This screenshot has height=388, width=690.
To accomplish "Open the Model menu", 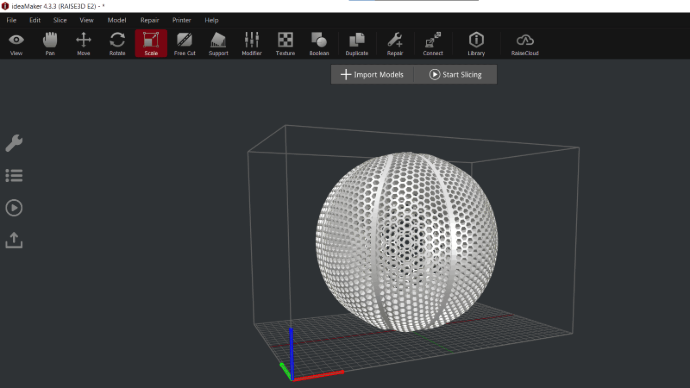I will point(117,20).
